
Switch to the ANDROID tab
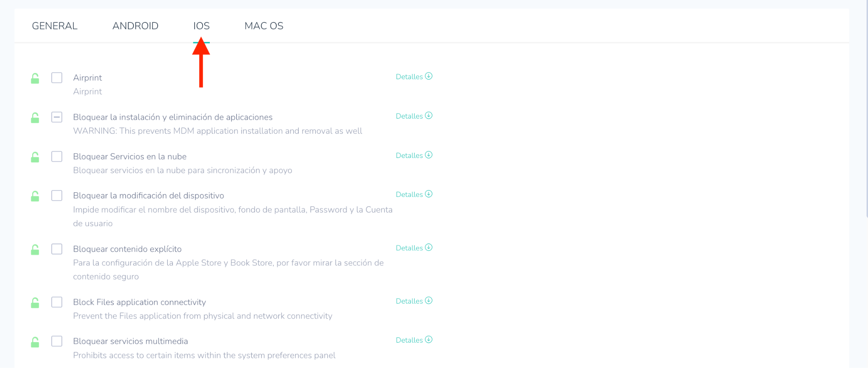tap(135, 26)
